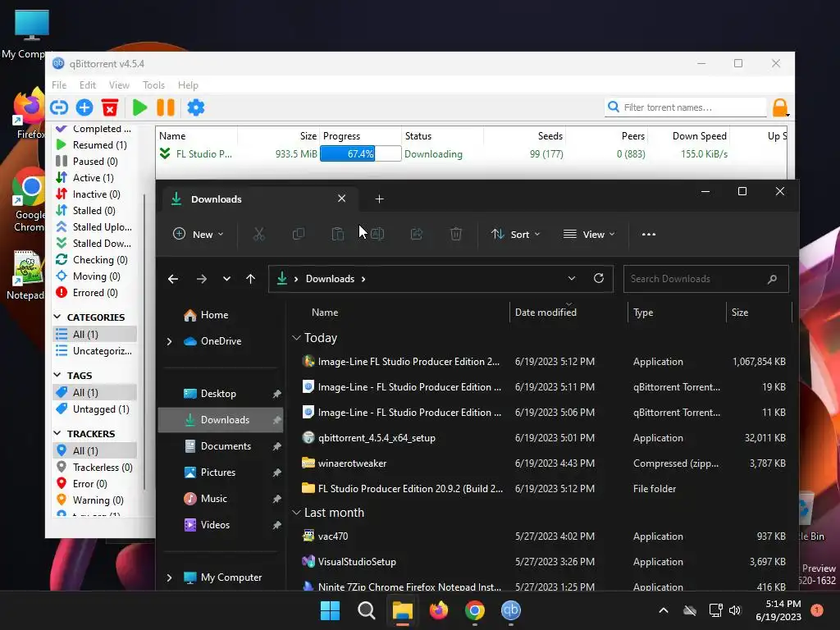Select Uncategorized under Categories

[95, 351]
